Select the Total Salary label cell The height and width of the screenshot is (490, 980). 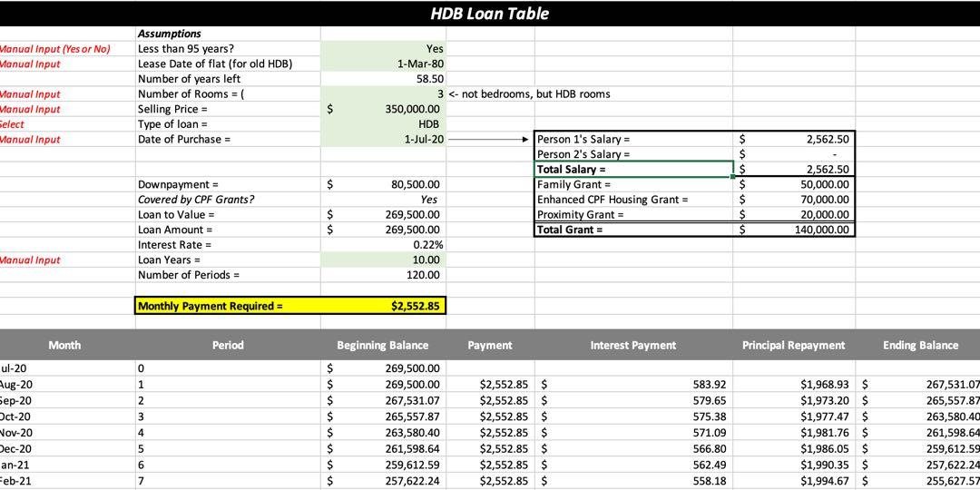tap(633, 169)
